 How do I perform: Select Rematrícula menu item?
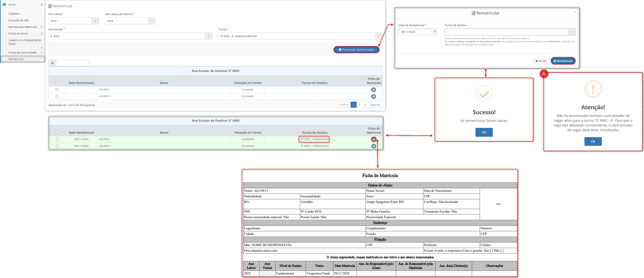(x=23, y=59)
